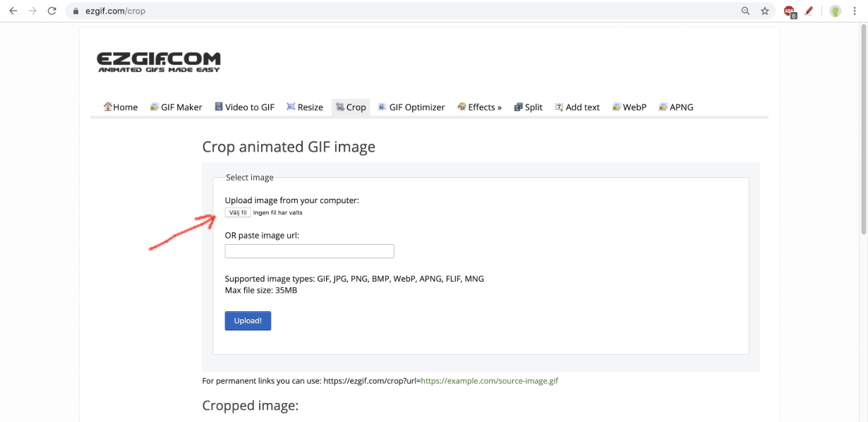Open the APNG tool
Screen dimensions: 868x422
coord(676,107)
